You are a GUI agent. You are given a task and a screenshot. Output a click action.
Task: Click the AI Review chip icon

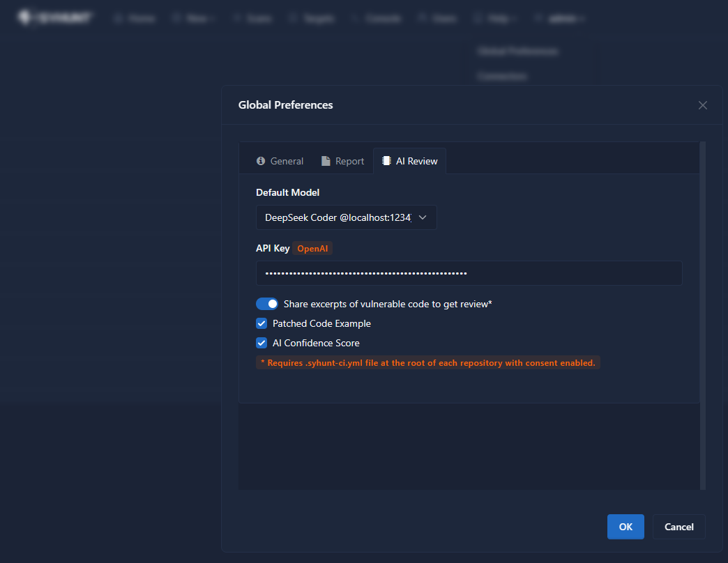(386, 161)
